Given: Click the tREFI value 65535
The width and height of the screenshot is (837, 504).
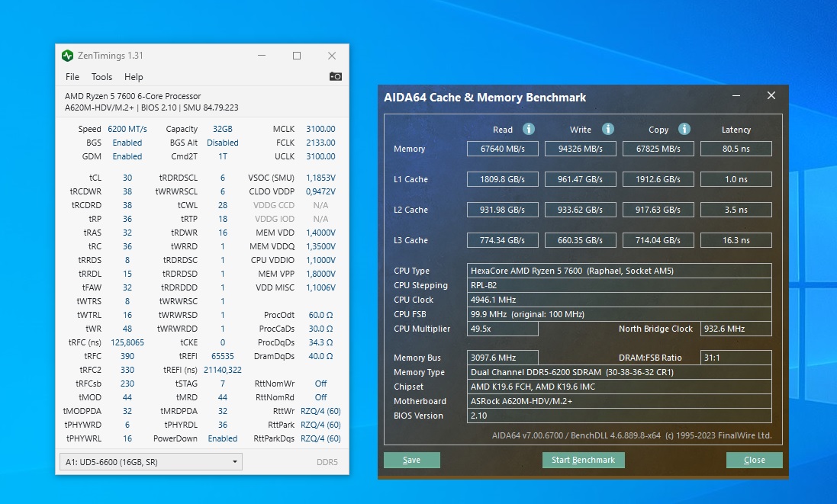Looking at the screenshot, I should click(223, 356).
